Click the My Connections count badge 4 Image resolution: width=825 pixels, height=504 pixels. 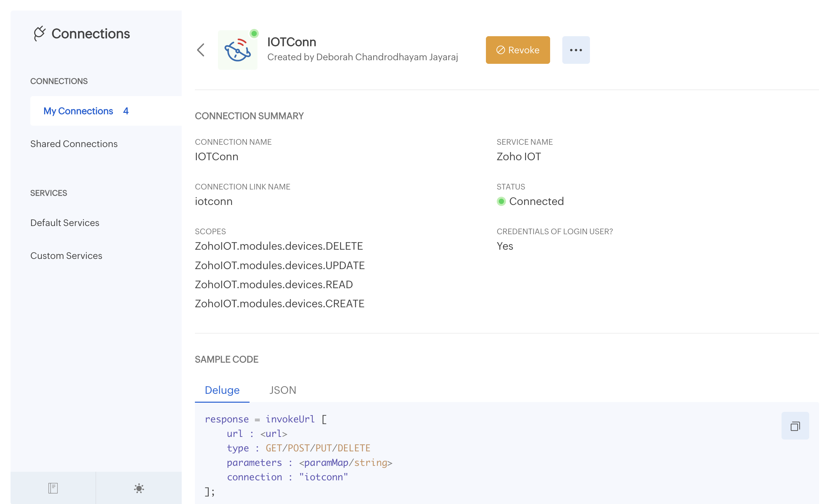click(x=126, y=111)
